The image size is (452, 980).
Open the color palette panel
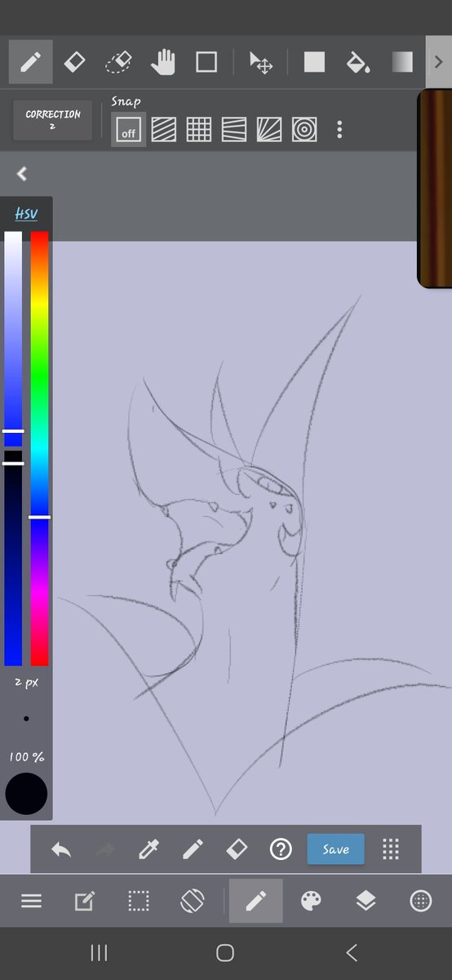click(x=312, y=901)
